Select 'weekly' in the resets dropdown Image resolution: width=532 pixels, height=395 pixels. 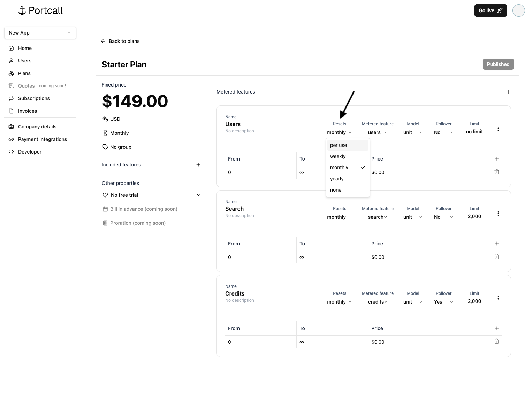338,156
